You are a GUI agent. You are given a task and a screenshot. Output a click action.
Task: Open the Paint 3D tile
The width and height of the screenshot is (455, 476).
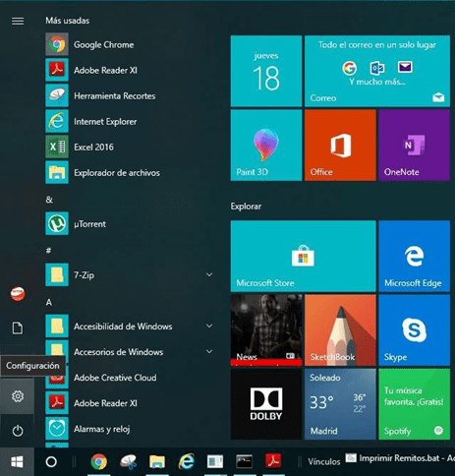point(266,145)
